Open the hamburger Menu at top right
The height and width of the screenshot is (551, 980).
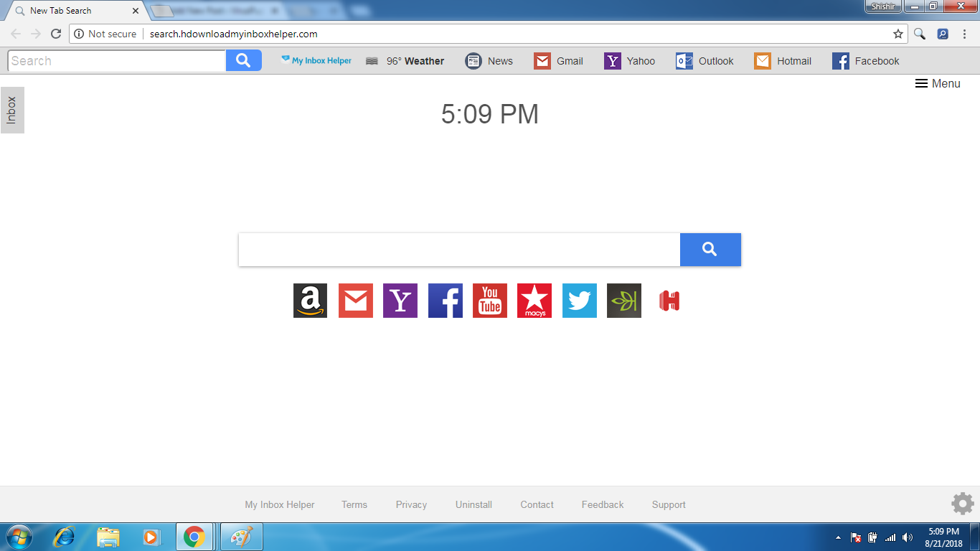coord(938,83)
